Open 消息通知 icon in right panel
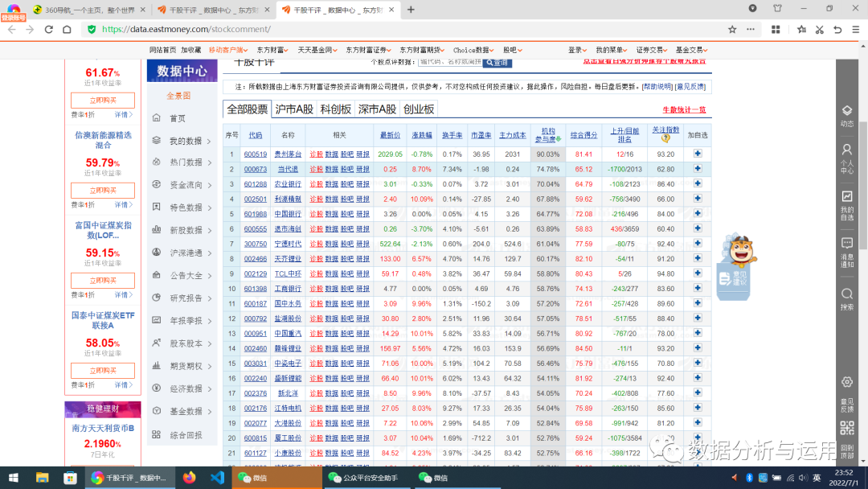868x489 pixels. [x=847, y=243]
